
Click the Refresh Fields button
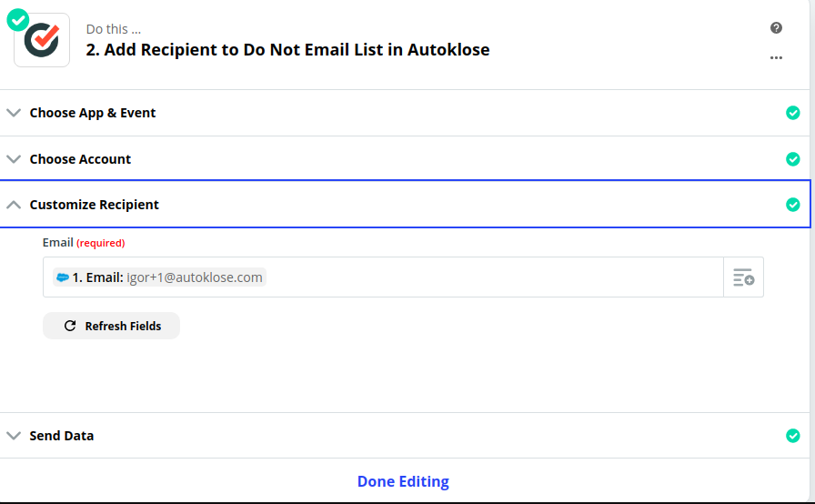point(111,326)
